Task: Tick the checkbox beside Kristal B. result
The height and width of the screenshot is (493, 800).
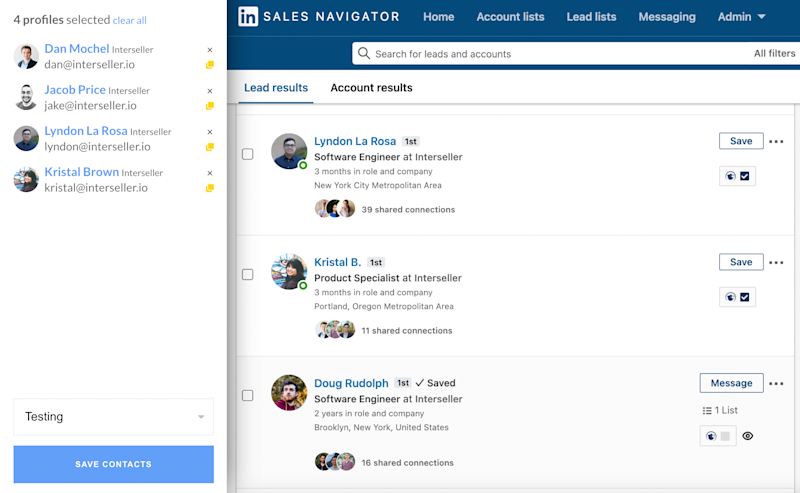Action: pos(247,275)
